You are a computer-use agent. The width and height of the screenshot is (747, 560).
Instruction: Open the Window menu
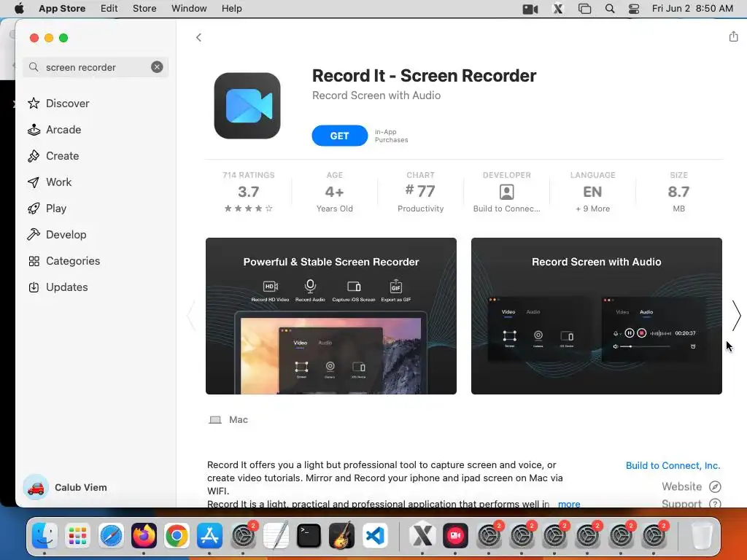(189, 8)
